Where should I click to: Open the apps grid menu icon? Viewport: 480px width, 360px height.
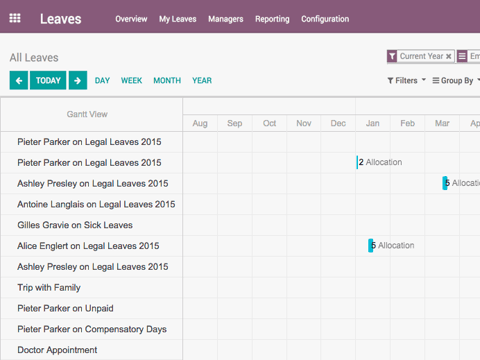point(15,18)
